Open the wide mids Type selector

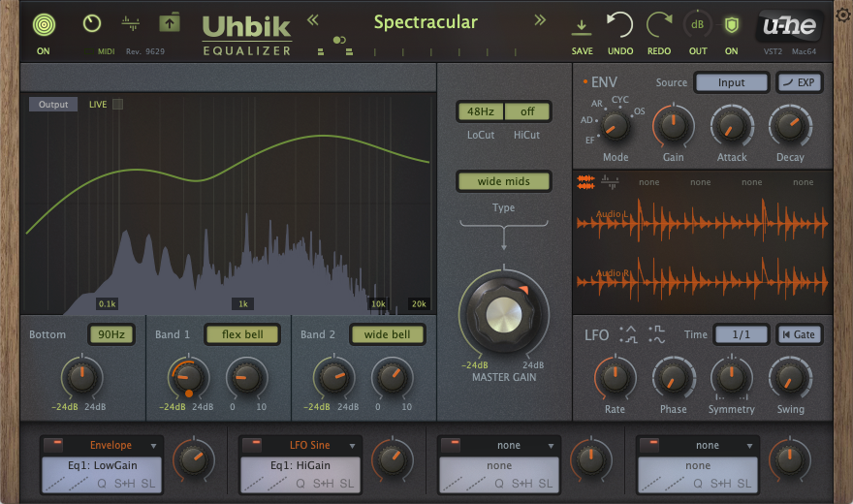tap(504, 181)
